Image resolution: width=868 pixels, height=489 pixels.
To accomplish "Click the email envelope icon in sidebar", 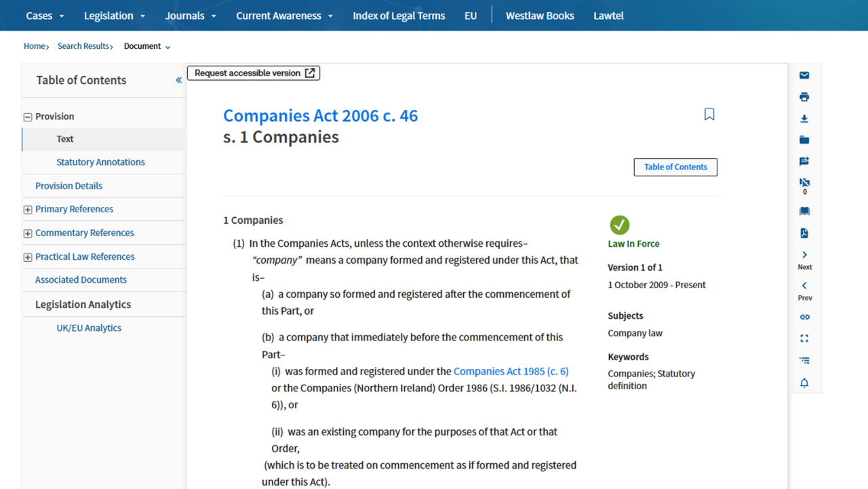I will [804, 75].
